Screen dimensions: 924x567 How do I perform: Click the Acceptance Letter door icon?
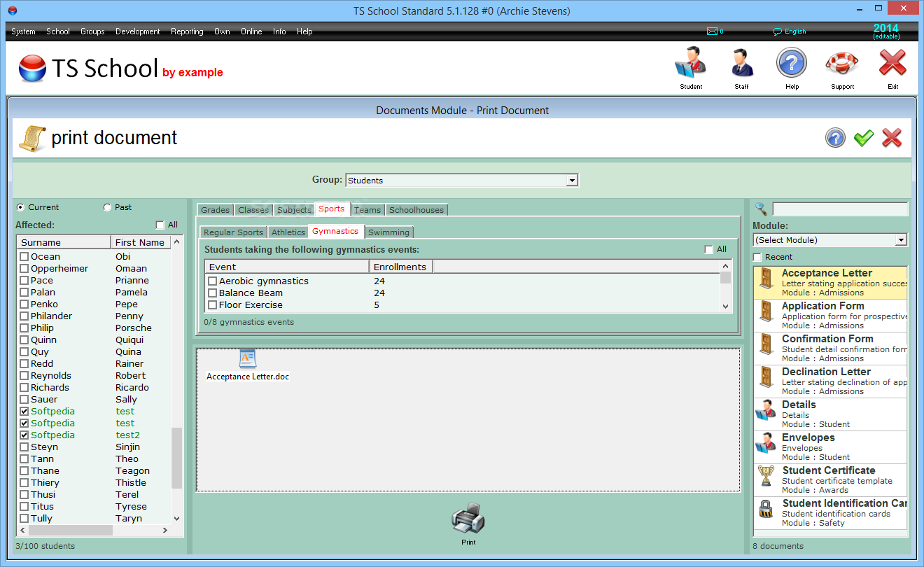click(766, 278)
